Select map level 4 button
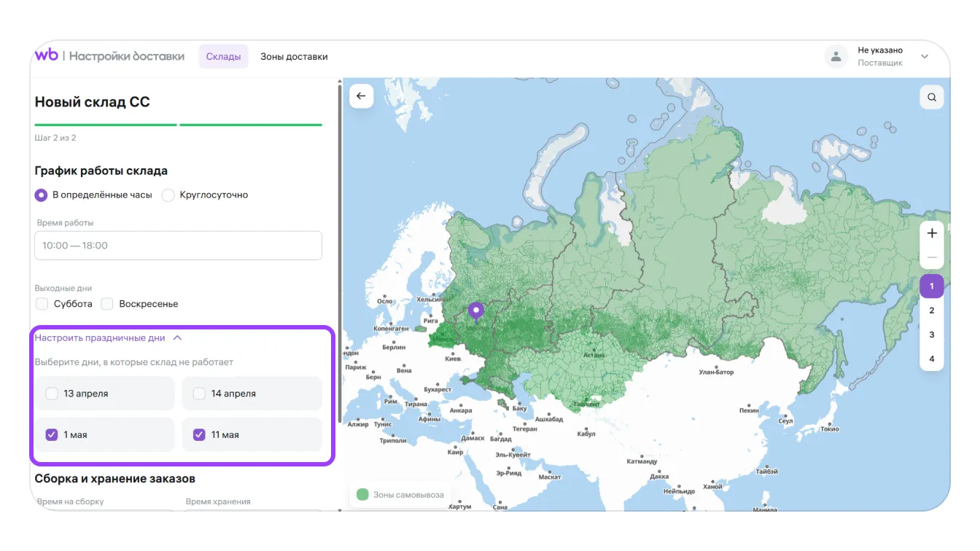This screenshot has height=551, width=980. point(932,359)
